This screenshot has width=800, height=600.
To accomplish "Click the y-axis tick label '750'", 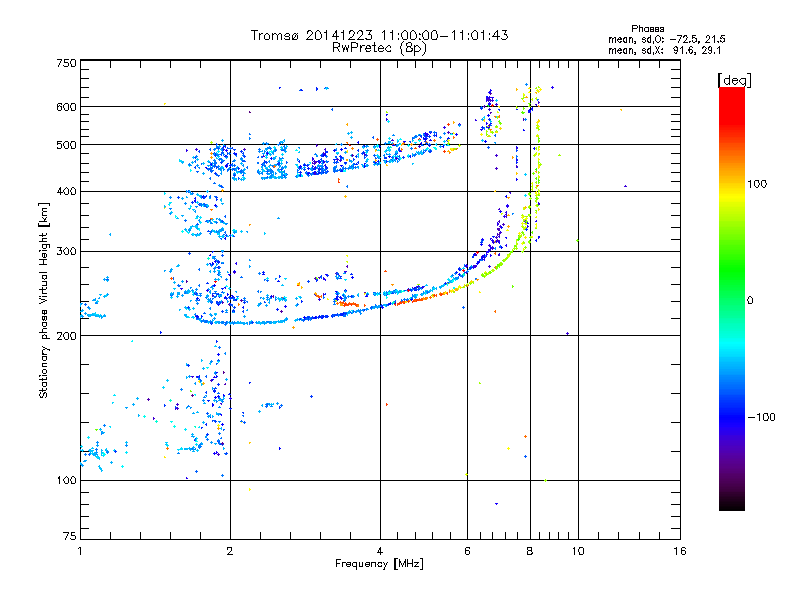I will coord(66,63).
